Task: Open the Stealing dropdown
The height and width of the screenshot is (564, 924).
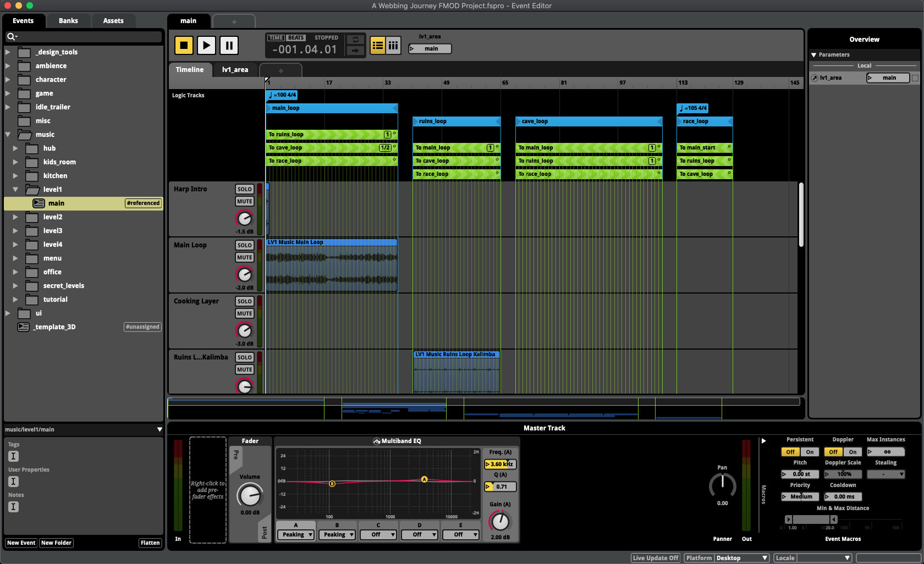Action: (886, 474)
